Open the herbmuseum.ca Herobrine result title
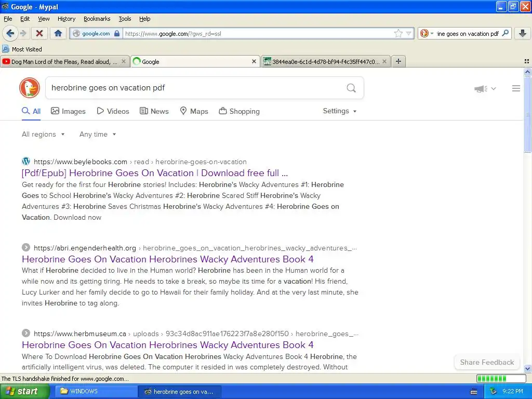The image size is (532, 399). click(x=168, y=345)
